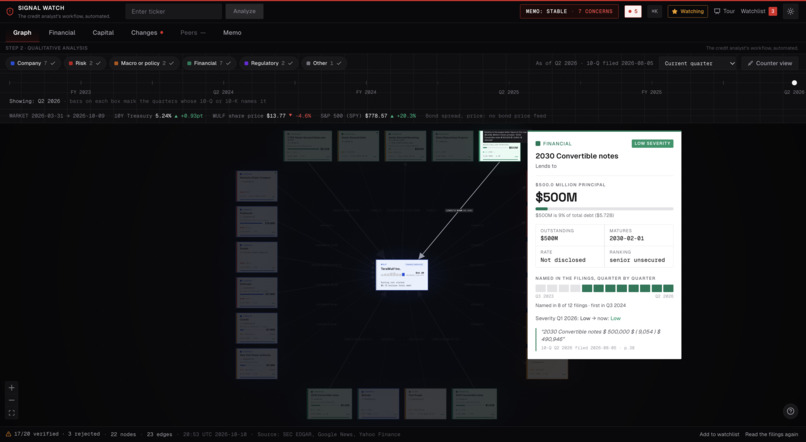Click the pencil icon in Counter view

(750, 63)
